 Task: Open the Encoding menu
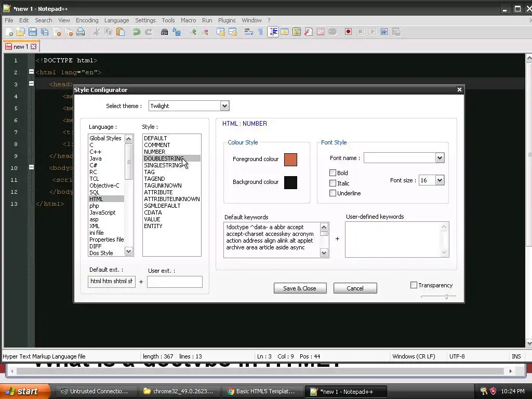(87, 20)
